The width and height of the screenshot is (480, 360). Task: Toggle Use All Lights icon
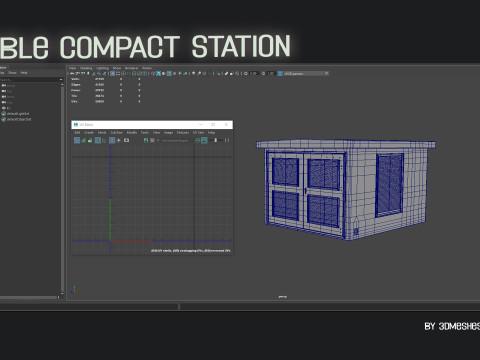pos(180,73)
